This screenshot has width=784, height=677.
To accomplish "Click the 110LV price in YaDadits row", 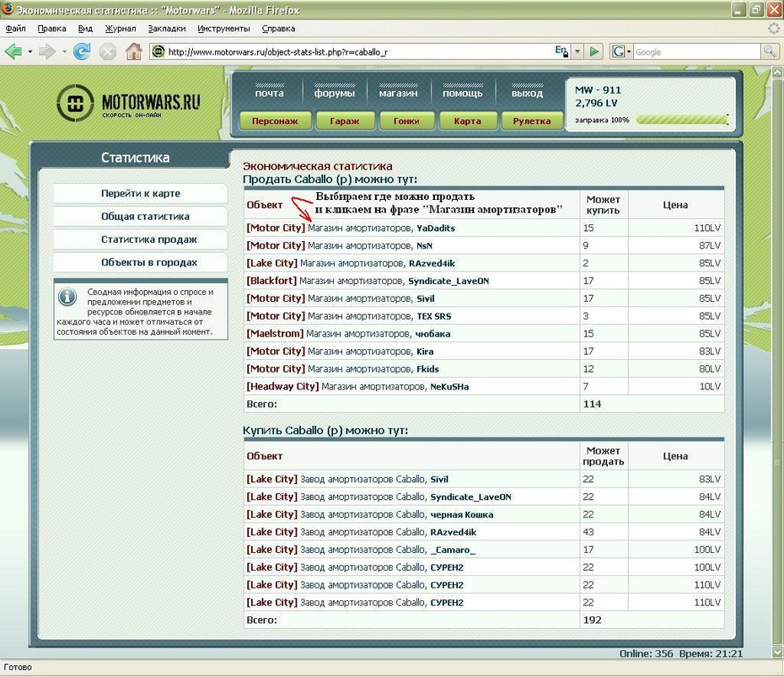I will [707, 228].
